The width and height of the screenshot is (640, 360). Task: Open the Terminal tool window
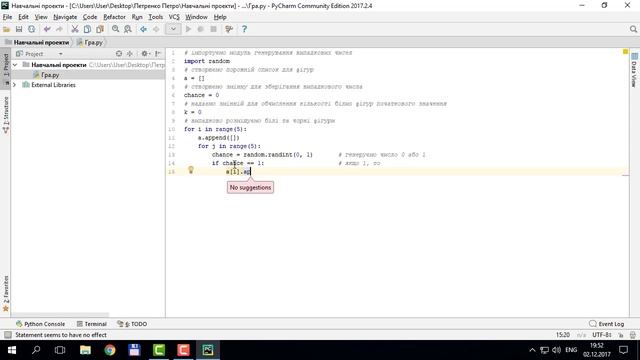tap(92, 324)
